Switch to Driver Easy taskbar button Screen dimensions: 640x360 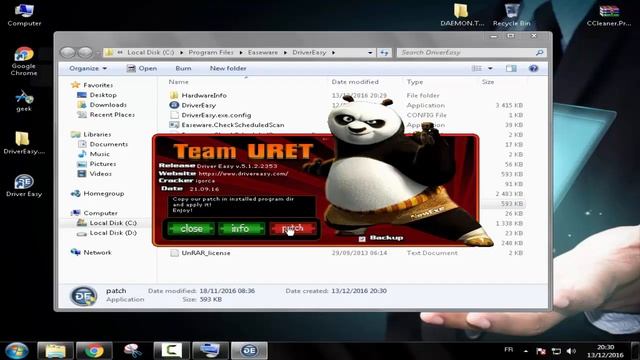click(x=249, y=351)
